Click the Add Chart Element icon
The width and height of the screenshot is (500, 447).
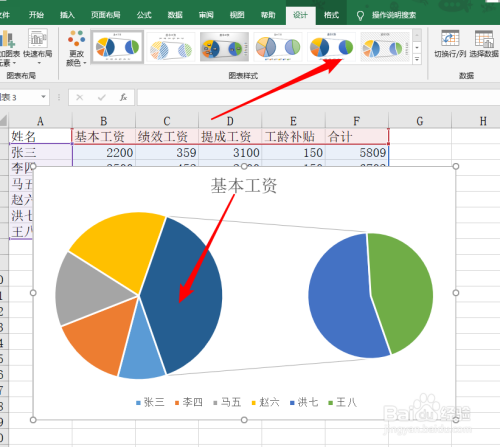(7, 38)
